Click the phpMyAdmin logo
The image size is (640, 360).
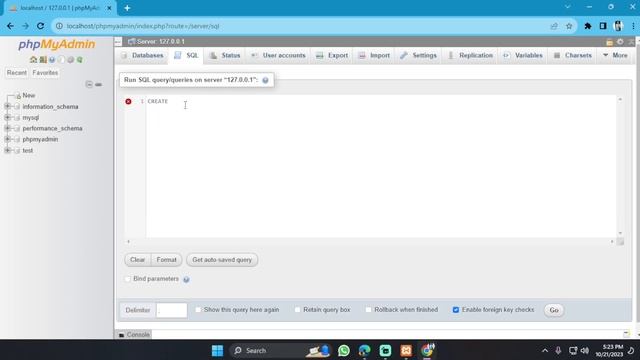(x=57, y=44)
